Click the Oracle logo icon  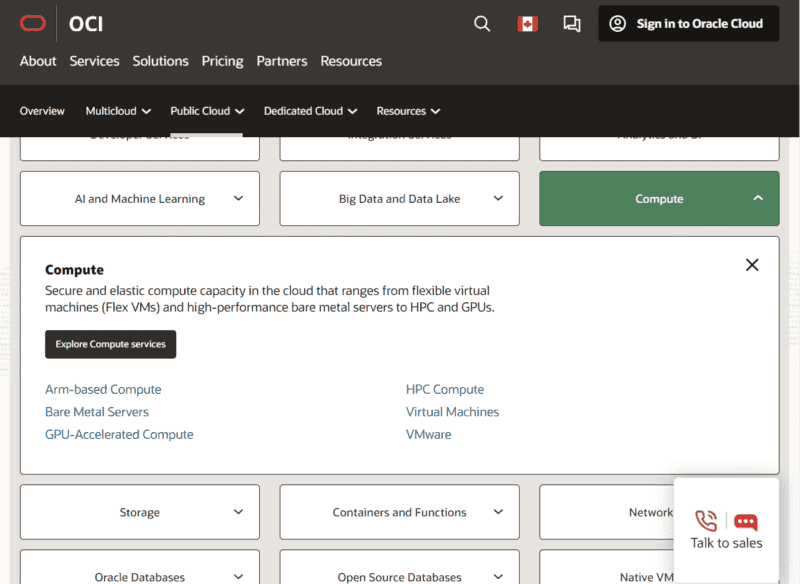pos(33,23)
